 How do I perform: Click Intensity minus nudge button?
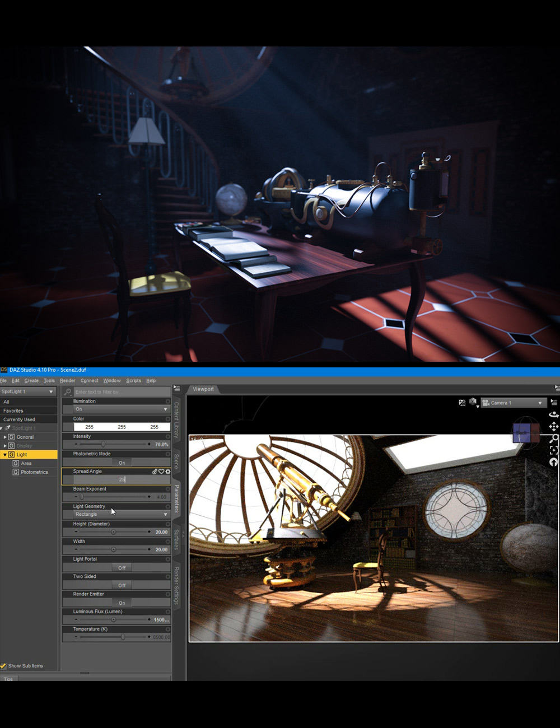[x=76, y=444]
